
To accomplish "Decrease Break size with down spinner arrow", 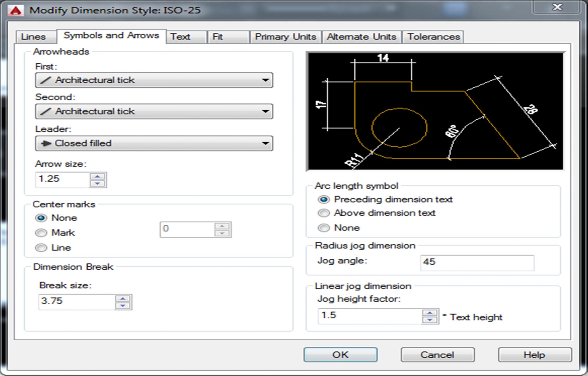I will pos(123,306).
